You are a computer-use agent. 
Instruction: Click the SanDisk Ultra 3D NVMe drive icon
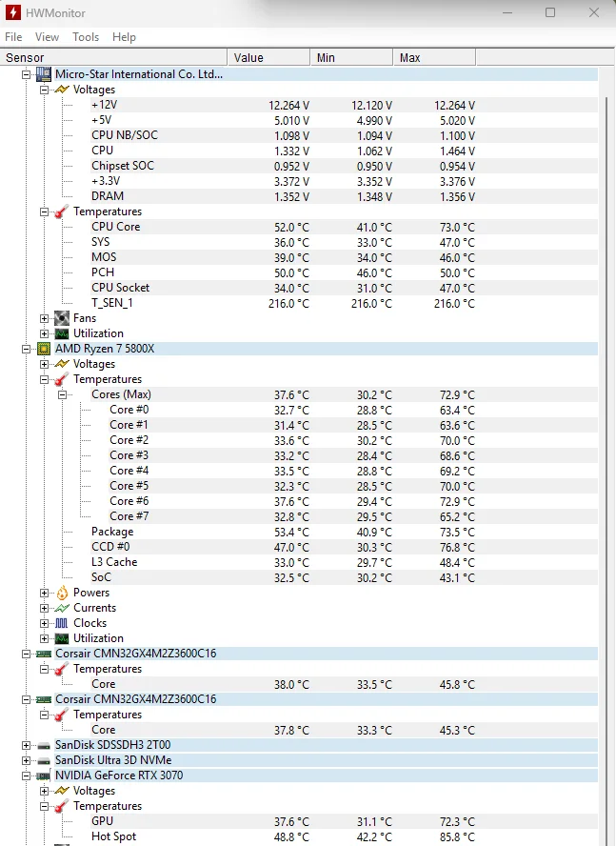point(44,760)
